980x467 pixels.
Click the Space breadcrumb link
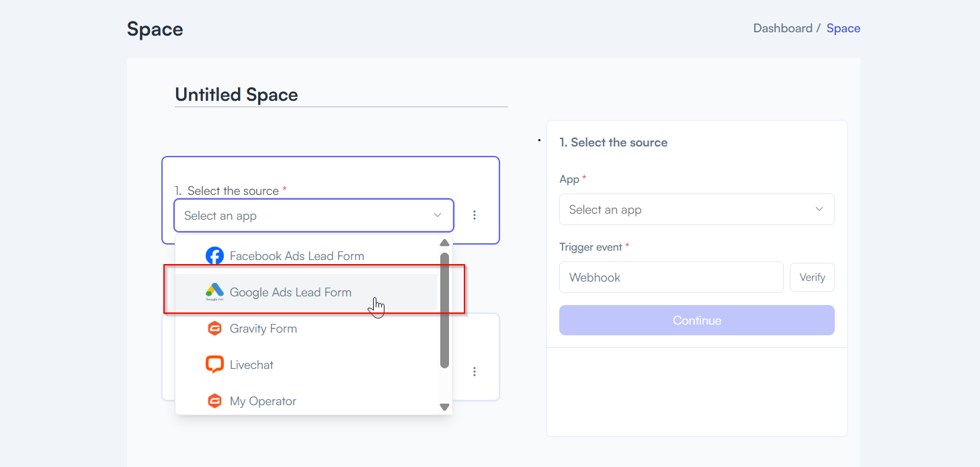pos(844,28)
